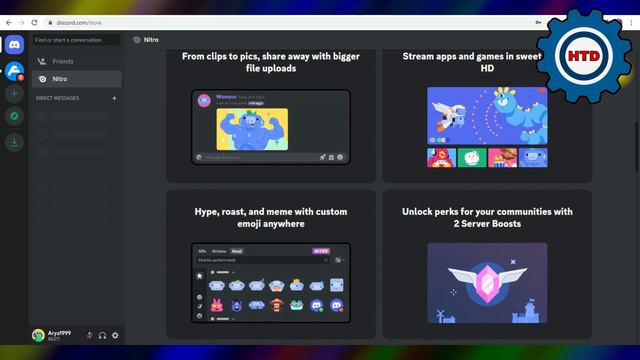
Task: Click the HD streaming game illustration
Action: click(487, 116)
